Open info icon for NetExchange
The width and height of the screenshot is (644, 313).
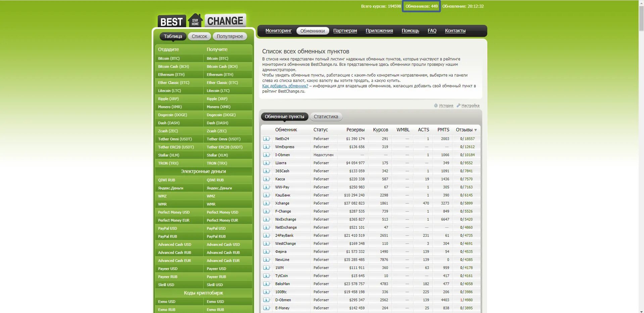pyautogui.click(x=266, y=227)
